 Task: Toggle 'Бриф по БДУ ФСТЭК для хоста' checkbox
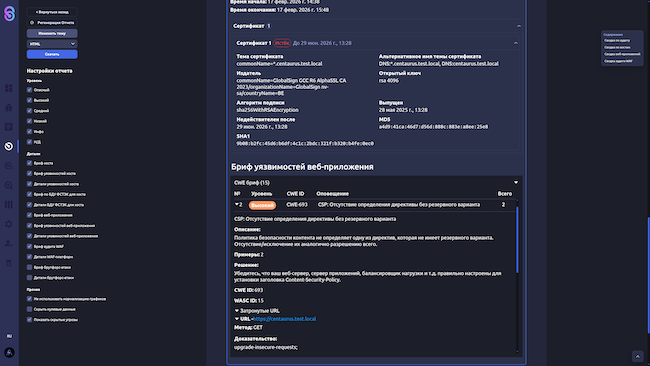click(x=29, y=194)
